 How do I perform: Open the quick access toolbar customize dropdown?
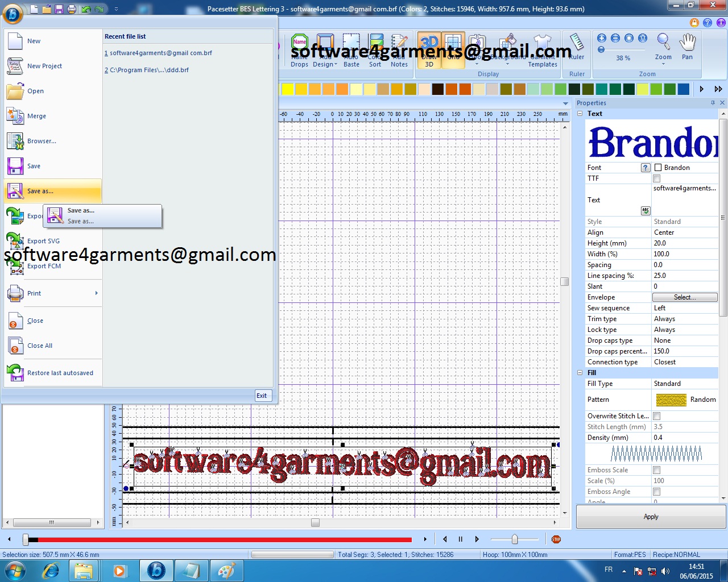[116, 9]
